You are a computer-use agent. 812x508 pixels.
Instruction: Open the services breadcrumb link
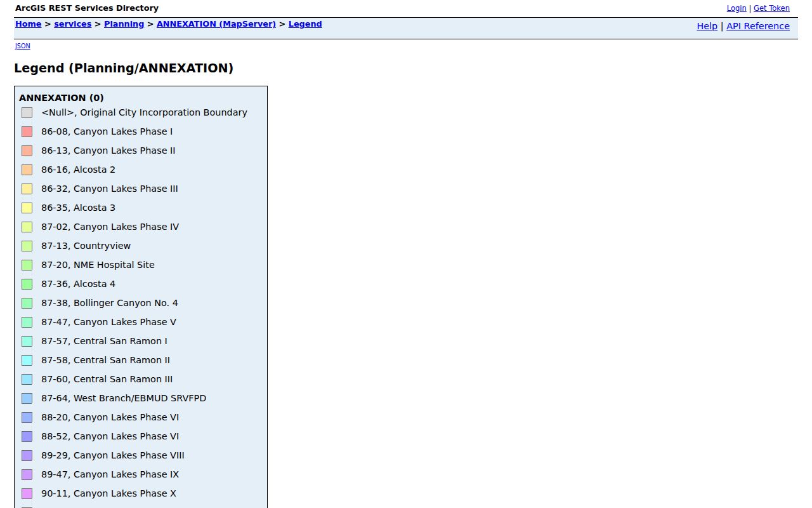coord(72,24)
